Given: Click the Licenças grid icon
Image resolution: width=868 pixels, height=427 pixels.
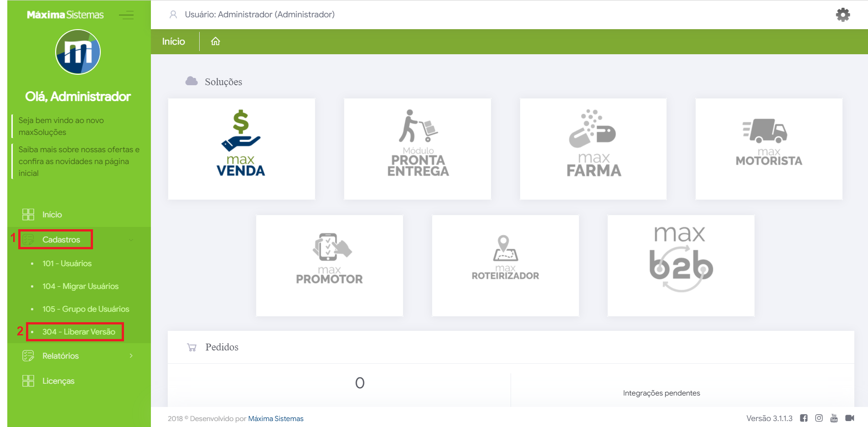Looking at the screenshot, I should 28,381.
